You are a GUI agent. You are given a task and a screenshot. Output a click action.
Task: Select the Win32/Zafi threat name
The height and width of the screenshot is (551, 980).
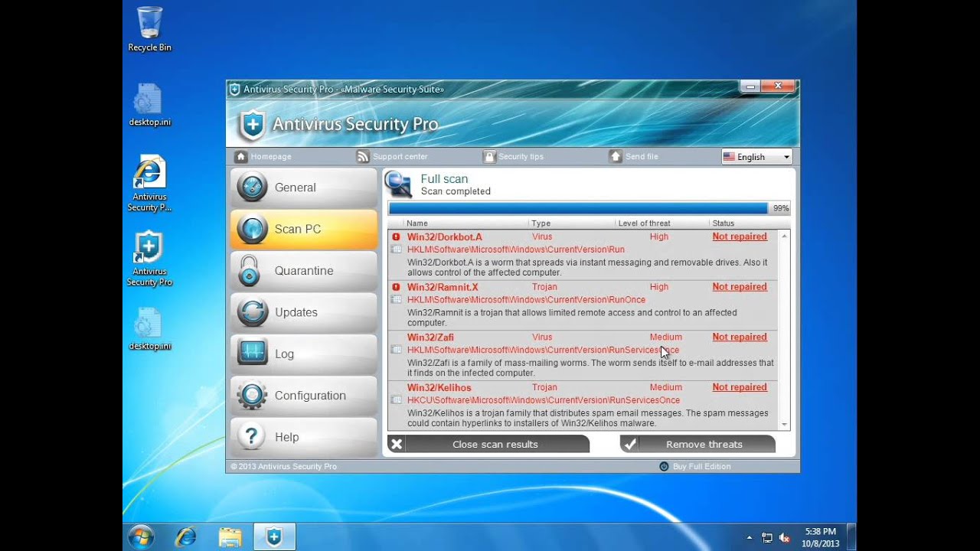point(430,337)
